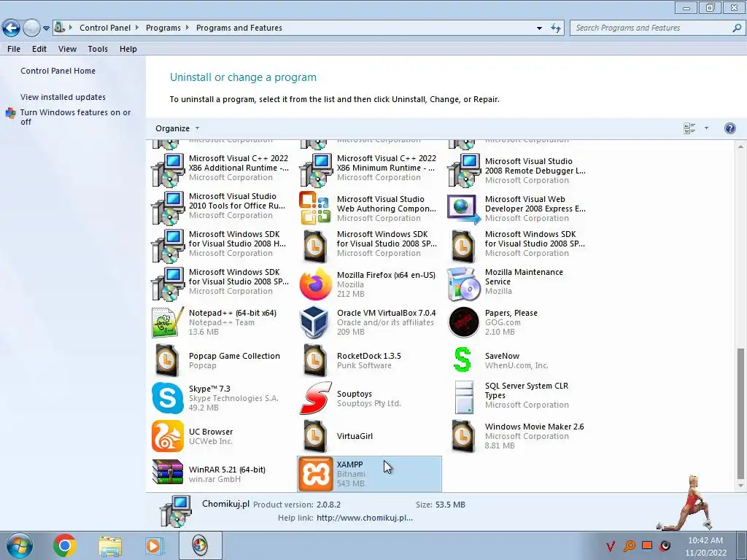Viewport: 747px width, 560px height.
Task: Click the Oracle VM VirtualBox cube icon
Action: (314, 322)
